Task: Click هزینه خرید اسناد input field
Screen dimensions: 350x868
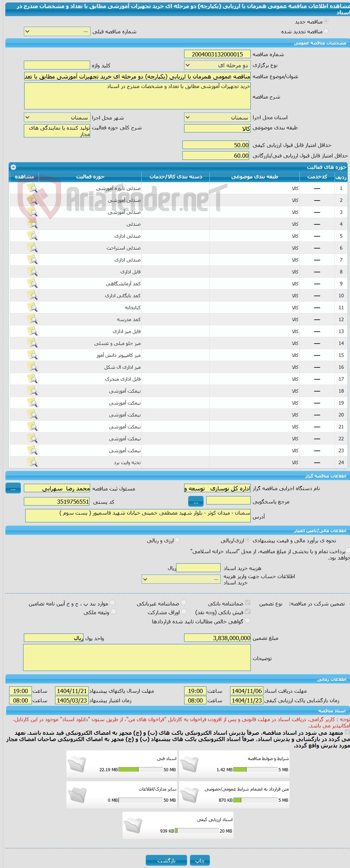Action: point(198,568)
